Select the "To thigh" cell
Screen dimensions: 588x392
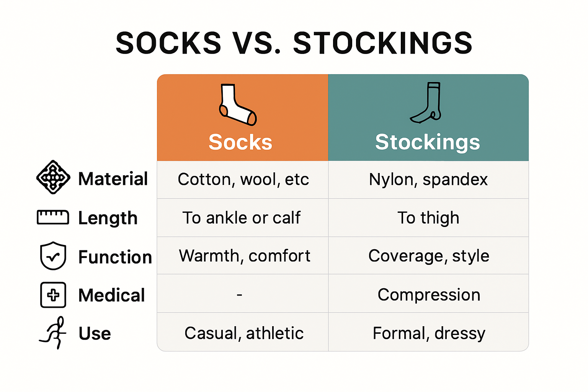coord(428,218)
